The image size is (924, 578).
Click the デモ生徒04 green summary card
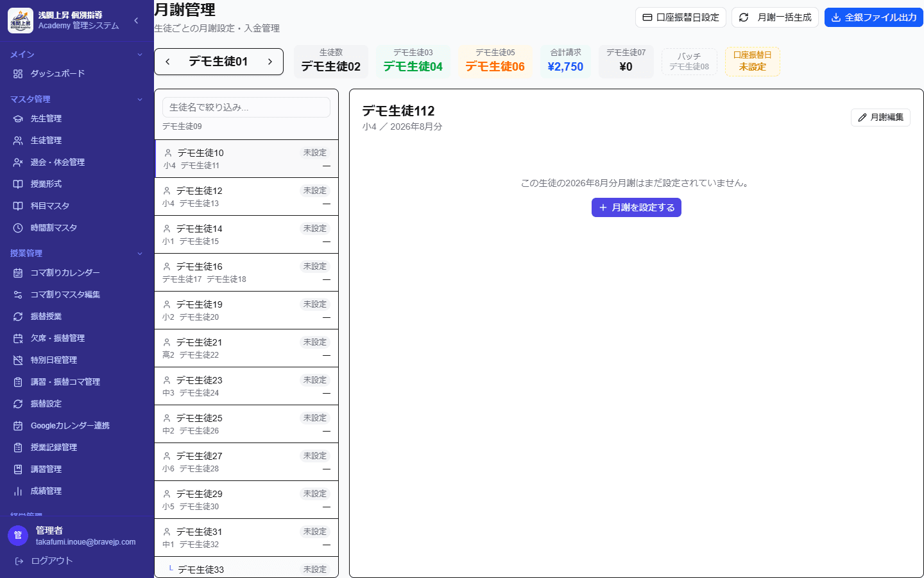pos(413,62)
